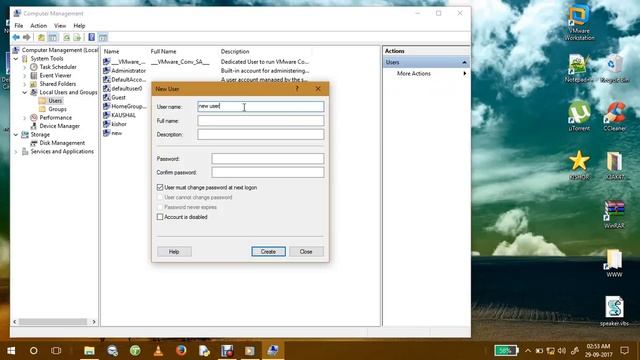Open the File menu
This screenshot has height=360, width=640.
(19, 26)
